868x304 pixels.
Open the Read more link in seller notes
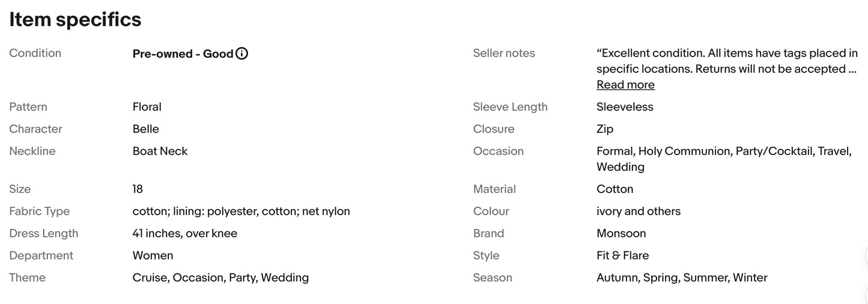[x=625, y=85]
